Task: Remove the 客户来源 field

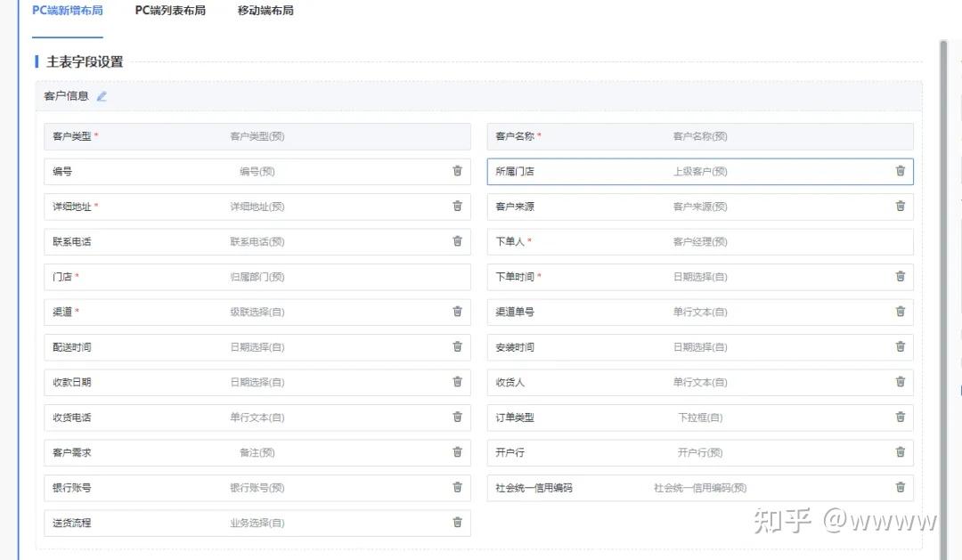Action: (900, 206)
